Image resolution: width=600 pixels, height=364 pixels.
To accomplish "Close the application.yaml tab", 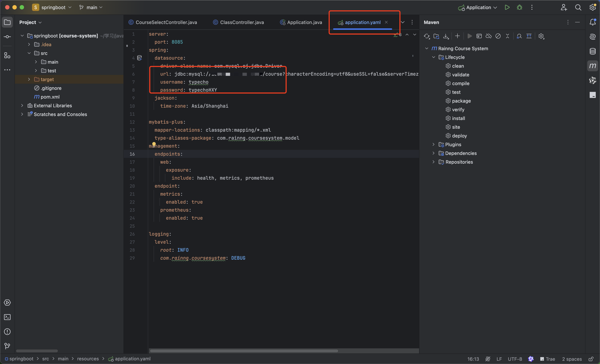I will point(386,22).
